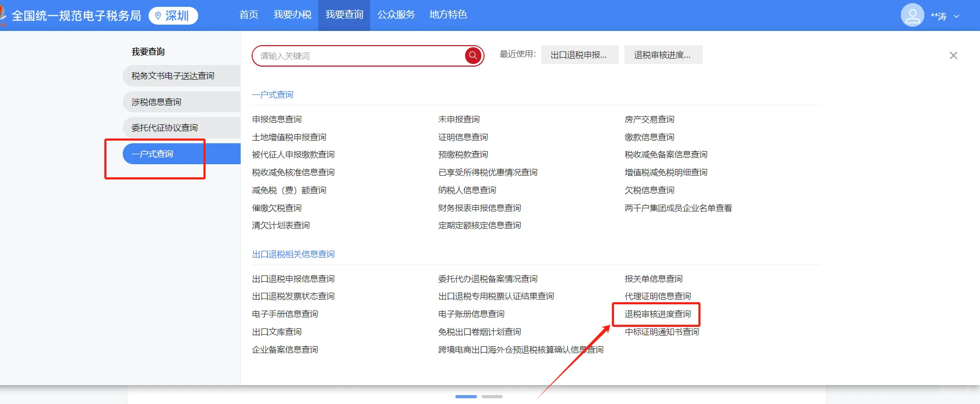Open the 公众服务 top menu
Screen dimensions: 980x404
point(396,15)
